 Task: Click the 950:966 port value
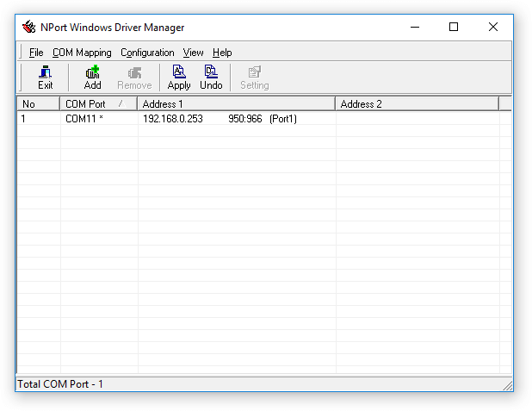coord(245,119)
